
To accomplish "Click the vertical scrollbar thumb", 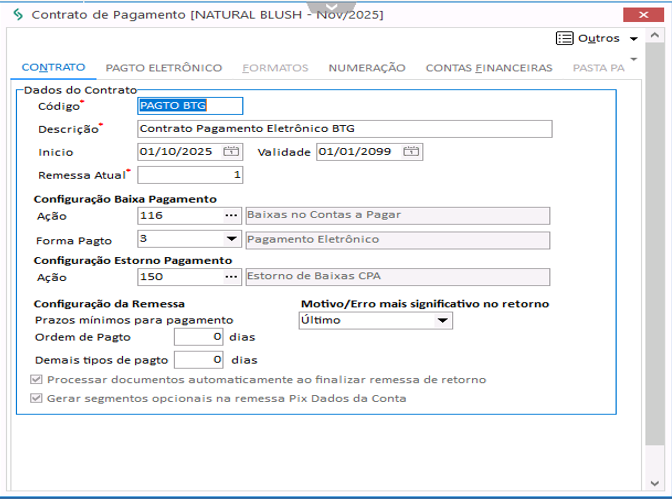I will pyautogui.click(x=654, y=243).
